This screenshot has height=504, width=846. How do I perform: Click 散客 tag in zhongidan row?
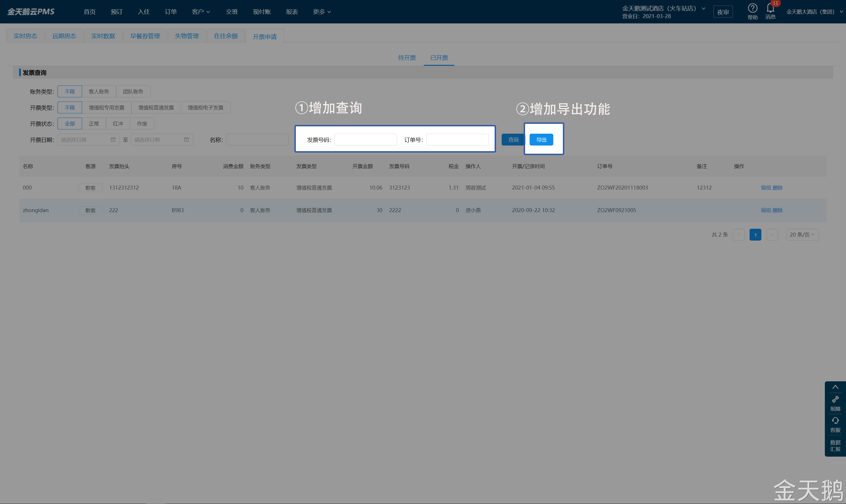point(90,211)
